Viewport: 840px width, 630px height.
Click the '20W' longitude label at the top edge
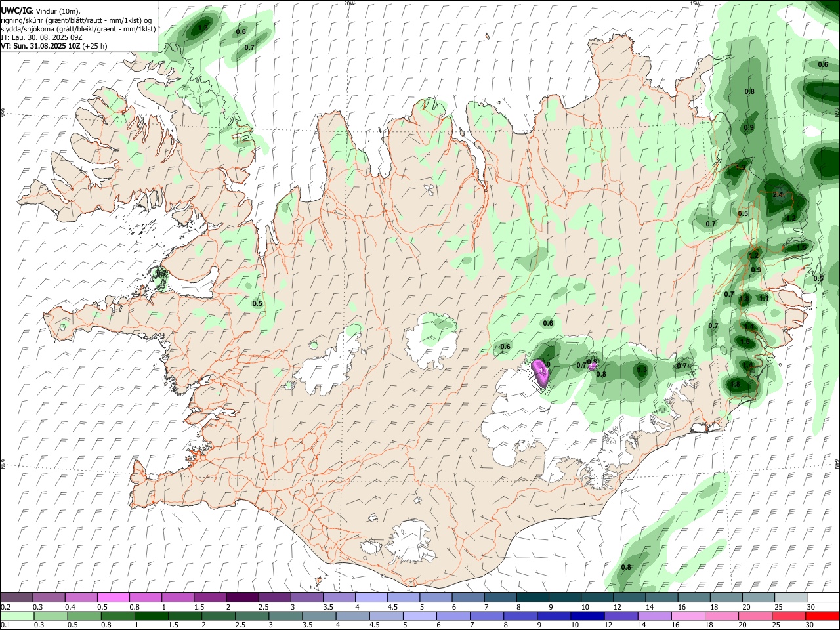coord(349,3)
